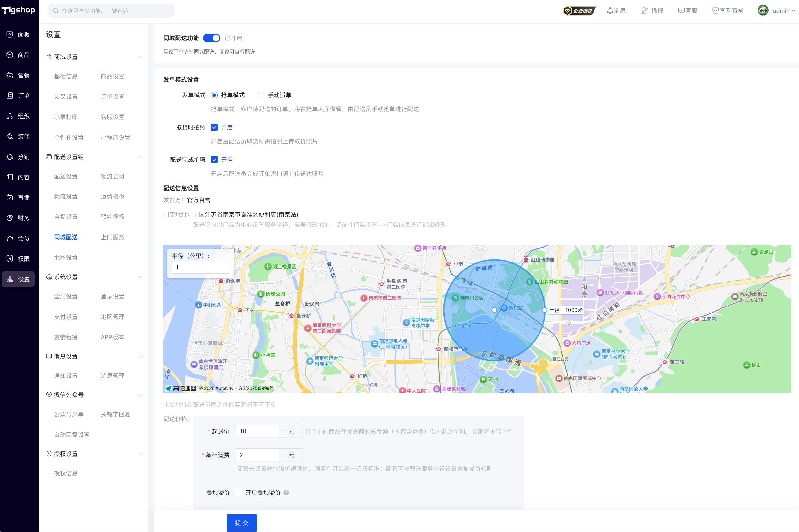Click the 半径（公里）input field
The height and width of the screenshot is (532, 799).
coord(201,267)
